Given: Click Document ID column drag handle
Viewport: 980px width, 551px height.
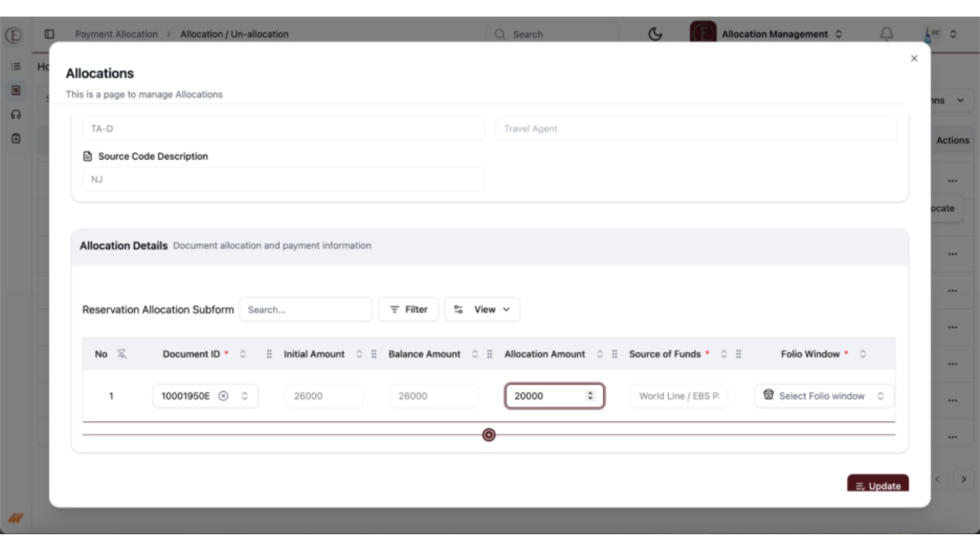Looking at the screenshot, I should point(269,354).
